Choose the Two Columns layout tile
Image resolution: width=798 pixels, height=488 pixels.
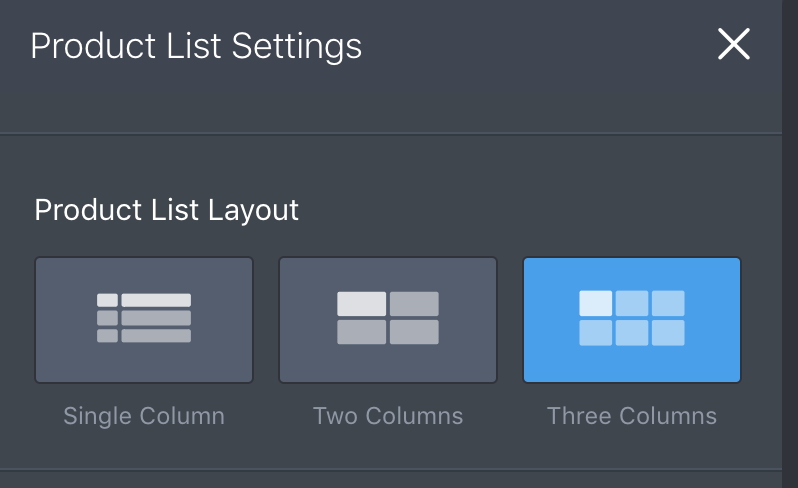(388, 320)
